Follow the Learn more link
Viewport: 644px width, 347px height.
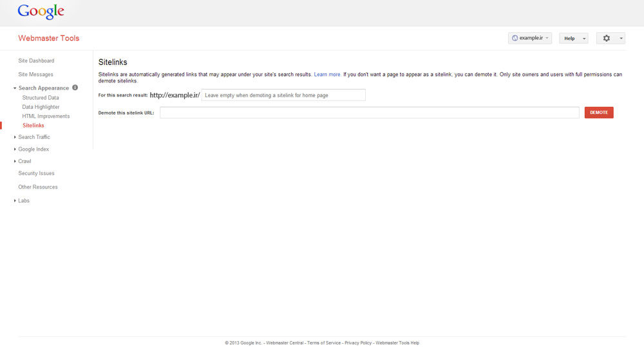pyautogui.click(x=327, y=74)
